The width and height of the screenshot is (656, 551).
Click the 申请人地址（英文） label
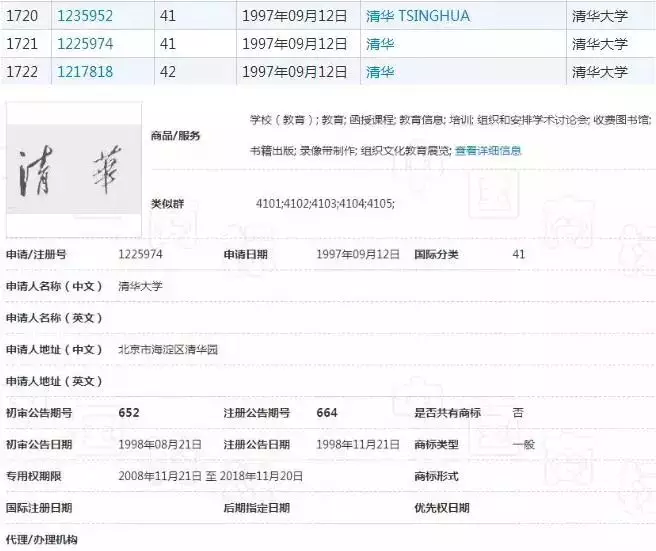54,381
